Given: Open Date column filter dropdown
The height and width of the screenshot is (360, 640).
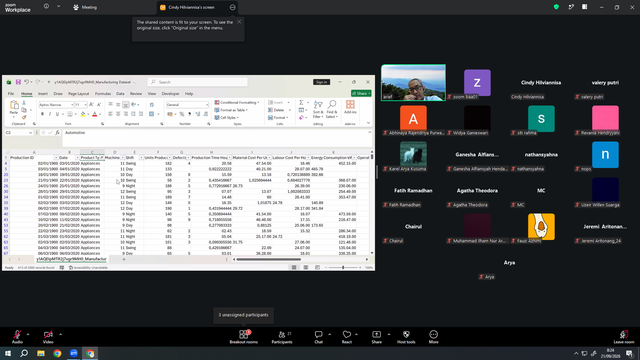Looking at the screenshot, I should [77, 158].
